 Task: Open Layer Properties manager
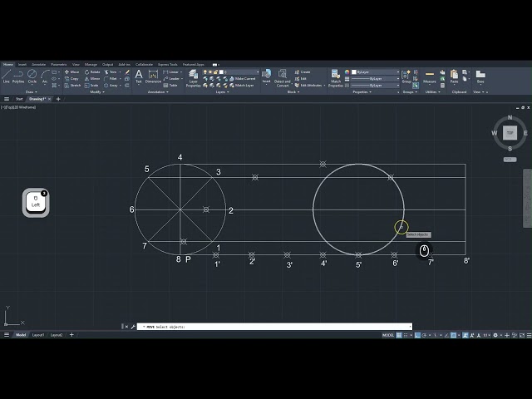[193, 78]
